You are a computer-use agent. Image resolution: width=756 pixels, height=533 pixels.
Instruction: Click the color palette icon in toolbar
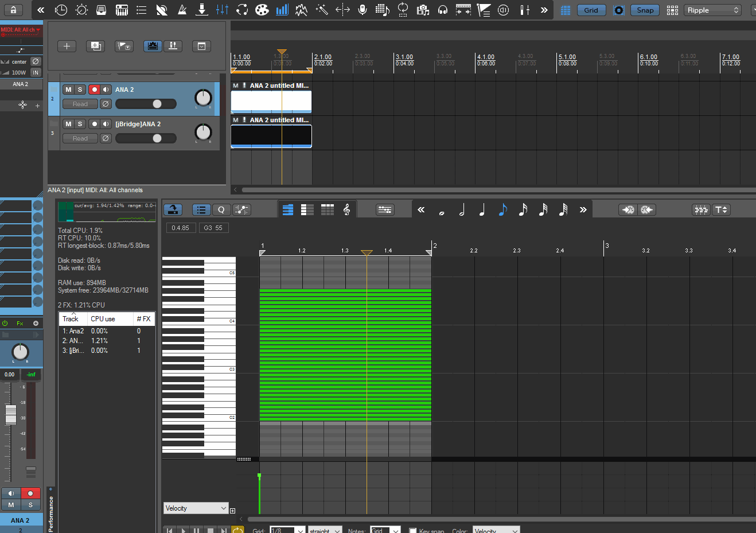(262, 10)
